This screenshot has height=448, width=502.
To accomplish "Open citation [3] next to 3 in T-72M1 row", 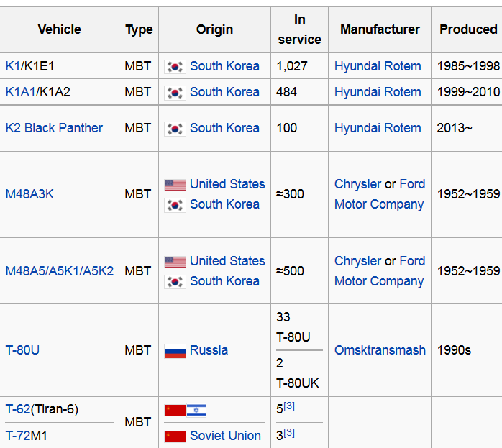I will [289, 433].
